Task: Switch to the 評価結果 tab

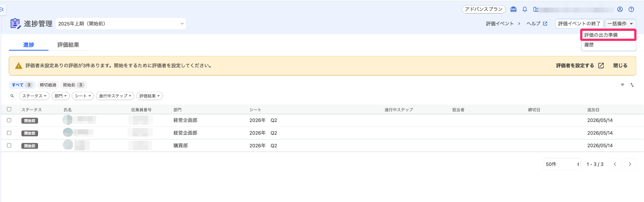Action: 68,45
